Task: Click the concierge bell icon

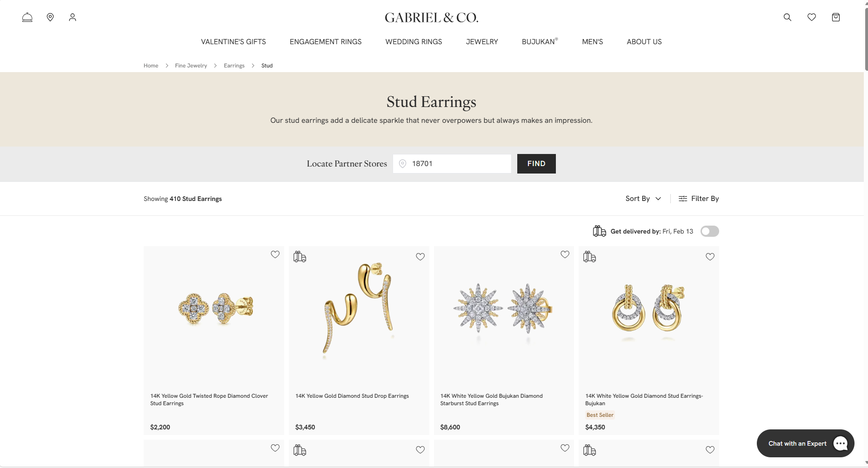Action: (x=27, y=17)
